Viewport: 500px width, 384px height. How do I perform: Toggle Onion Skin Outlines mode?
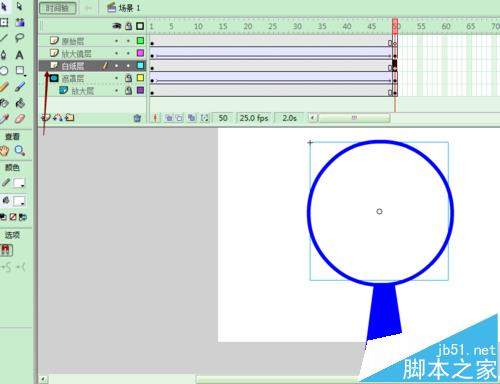(x=179, y=118)
